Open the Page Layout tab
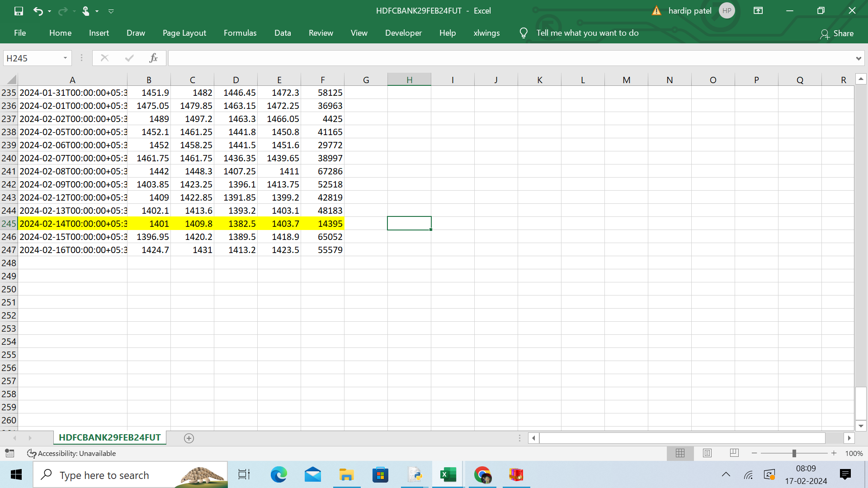 pos(184,33)
